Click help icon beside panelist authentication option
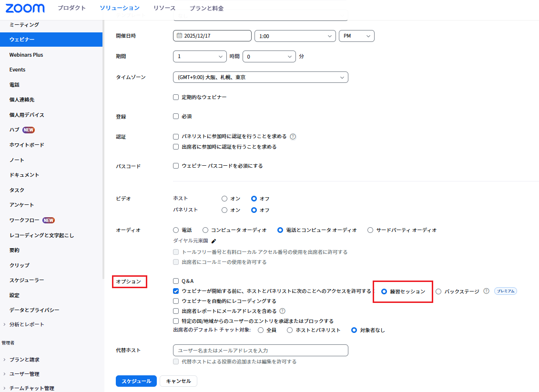Screen dimensions: 539x392 tap(293, 137)
